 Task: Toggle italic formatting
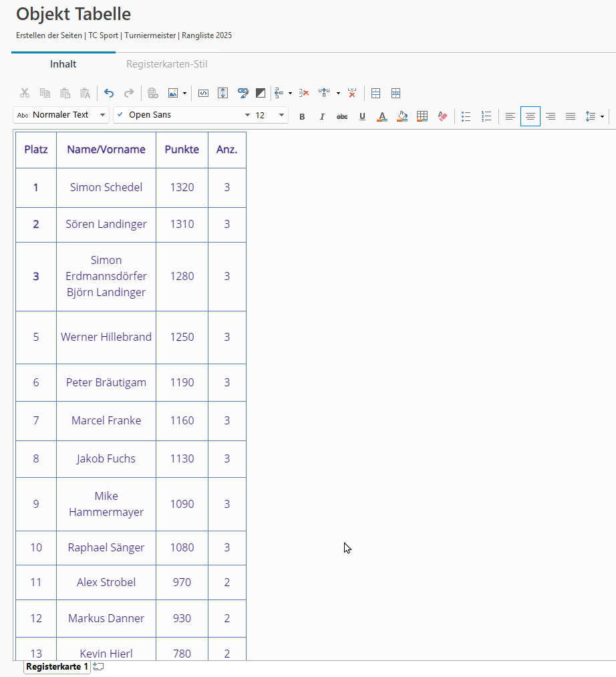(x=322, y=116)
